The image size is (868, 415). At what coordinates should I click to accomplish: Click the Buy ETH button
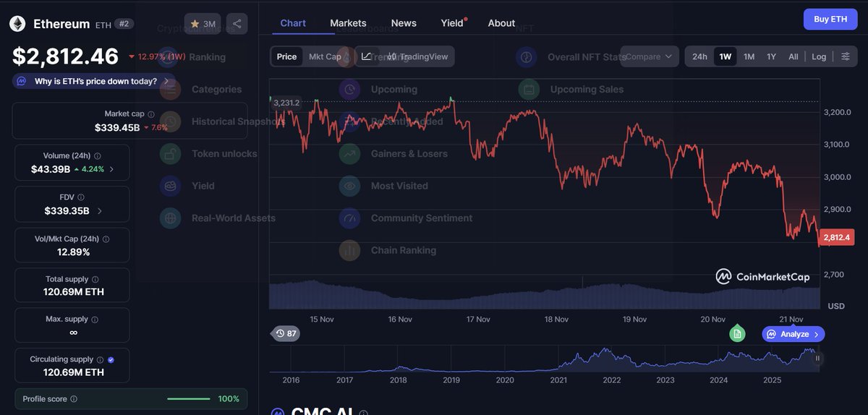tap(830, 20)
